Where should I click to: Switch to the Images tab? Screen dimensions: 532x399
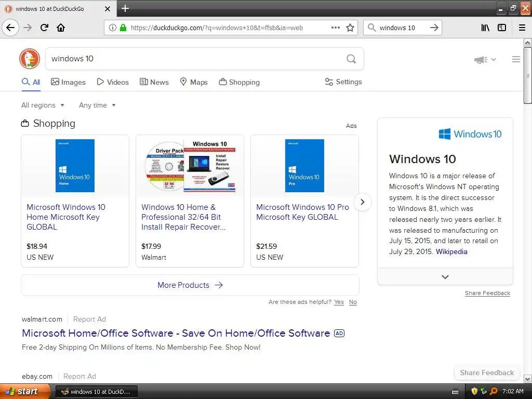pos(68,82)
